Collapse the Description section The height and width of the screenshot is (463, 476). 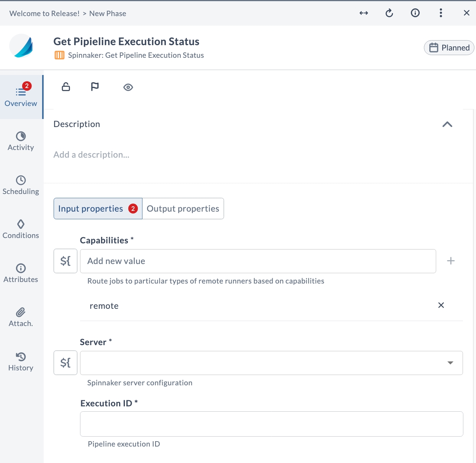447,124
